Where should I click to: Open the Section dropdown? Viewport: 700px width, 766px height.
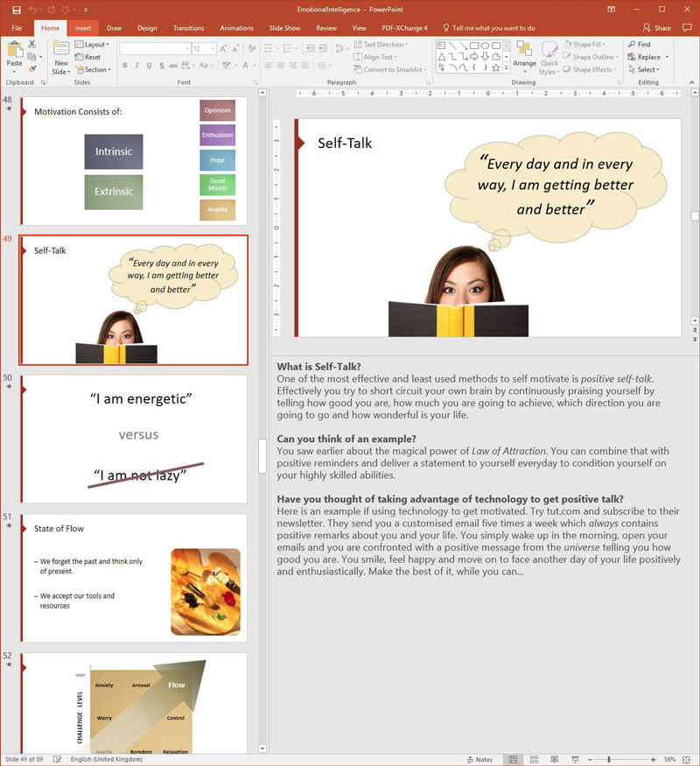click(x=94, y=69)
